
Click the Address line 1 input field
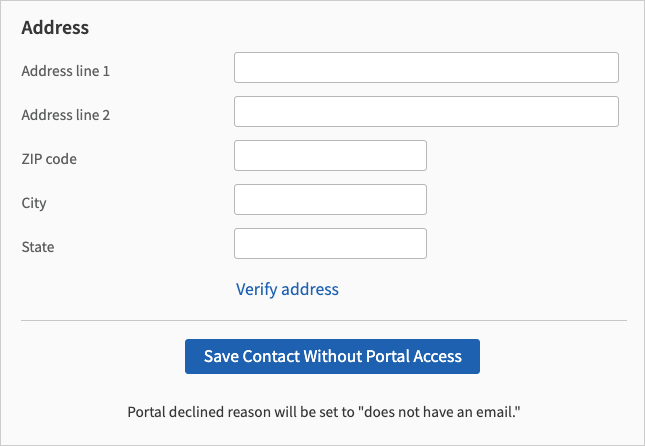[x=426, y=68]
